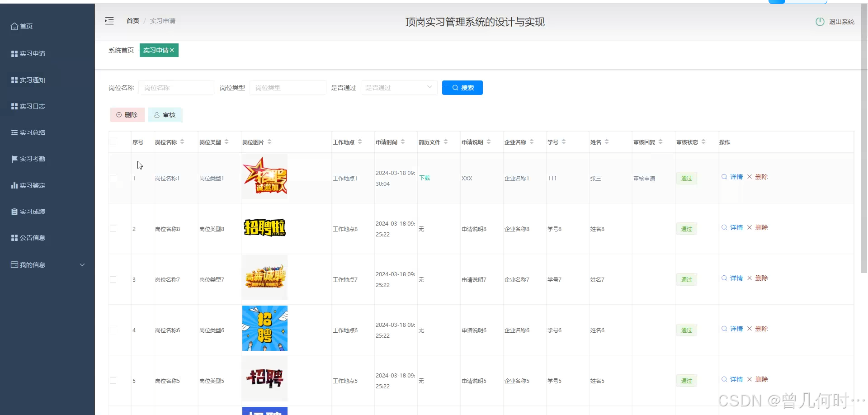The height and width of the screenshot is (415, 868).
Task: Open 公告信息 via its grid icon
Action: click(x=14, y=237)
